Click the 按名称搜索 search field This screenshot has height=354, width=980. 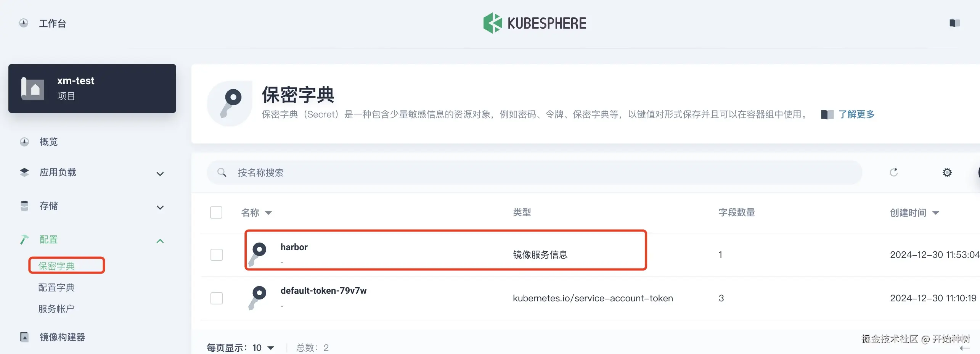[x=534, y=172]
